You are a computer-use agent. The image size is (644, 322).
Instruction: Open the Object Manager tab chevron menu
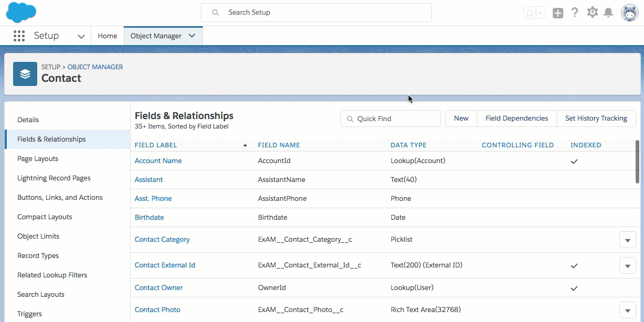(192, 36)
